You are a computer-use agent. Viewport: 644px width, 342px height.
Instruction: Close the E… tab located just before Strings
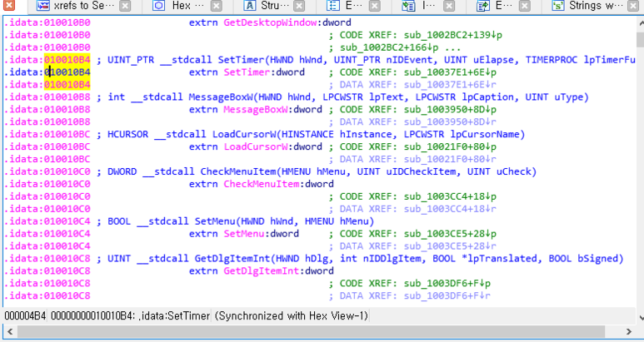tap(524, 6)
